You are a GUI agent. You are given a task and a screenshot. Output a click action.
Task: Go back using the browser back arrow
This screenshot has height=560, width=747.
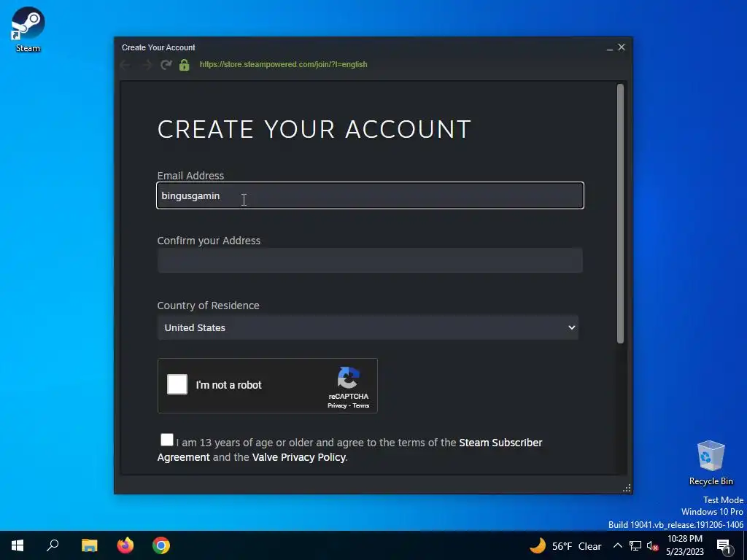(125, 65)
